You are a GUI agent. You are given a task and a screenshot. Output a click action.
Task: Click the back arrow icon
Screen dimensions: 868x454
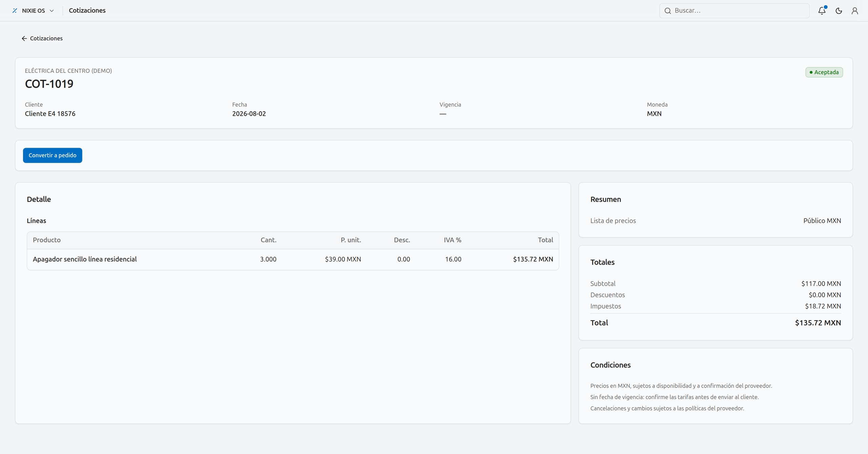coord(24,38)
